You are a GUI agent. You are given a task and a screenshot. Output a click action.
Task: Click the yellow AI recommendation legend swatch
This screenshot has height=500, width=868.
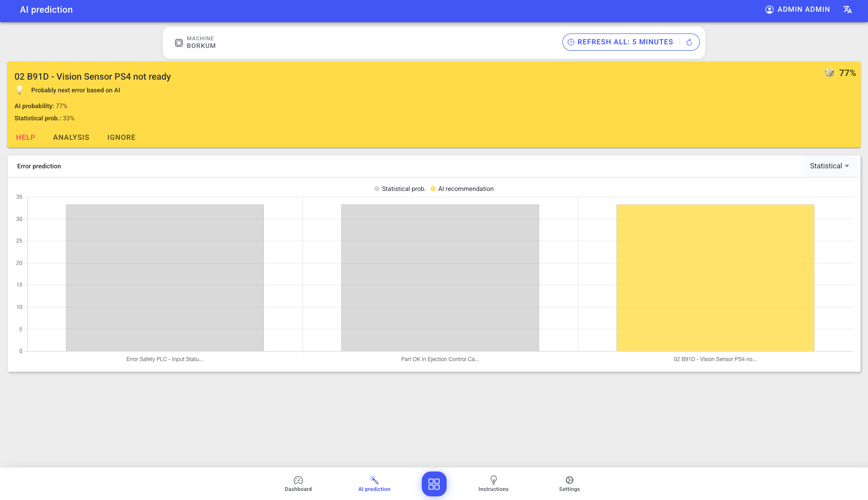(x=433, y=189)
